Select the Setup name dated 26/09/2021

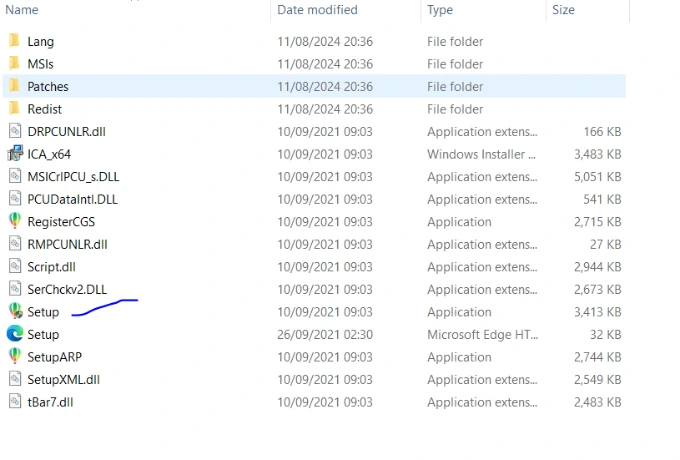43,335
